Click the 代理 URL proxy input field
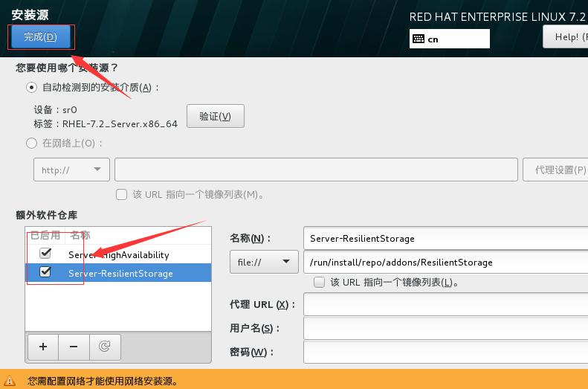 tap(445, 305)
